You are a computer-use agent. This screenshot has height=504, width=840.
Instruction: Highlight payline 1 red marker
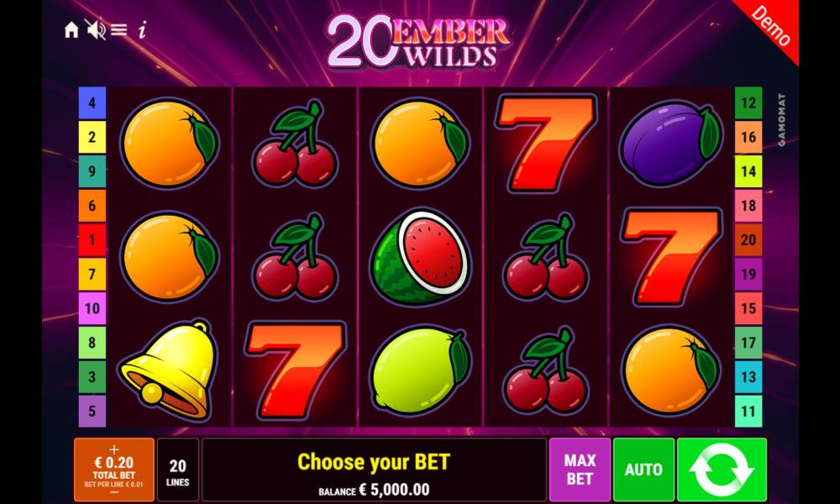92,239
